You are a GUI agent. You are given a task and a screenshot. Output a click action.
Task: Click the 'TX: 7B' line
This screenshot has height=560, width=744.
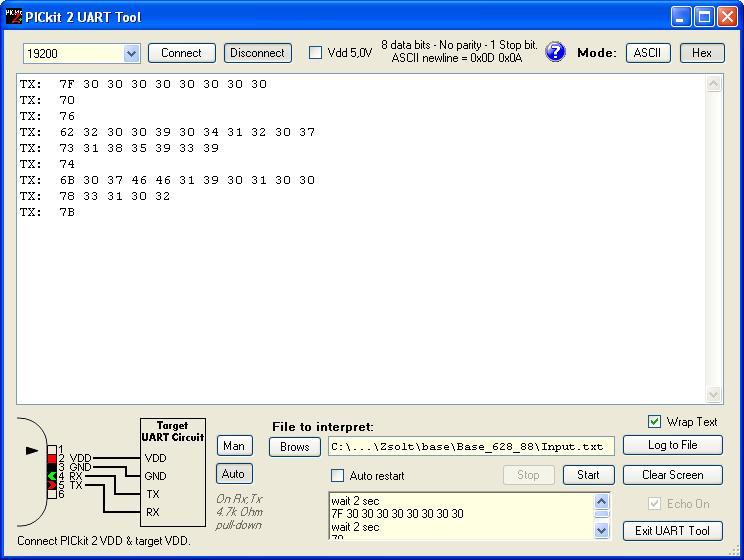pyautogui.click(x=47, y=212)
